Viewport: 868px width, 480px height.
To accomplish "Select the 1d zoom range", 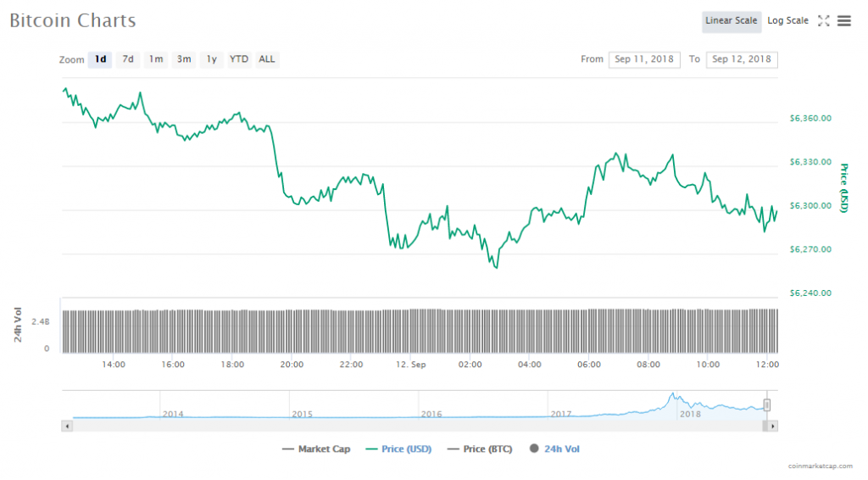I will pyautogui.click(x=100, y=59).
